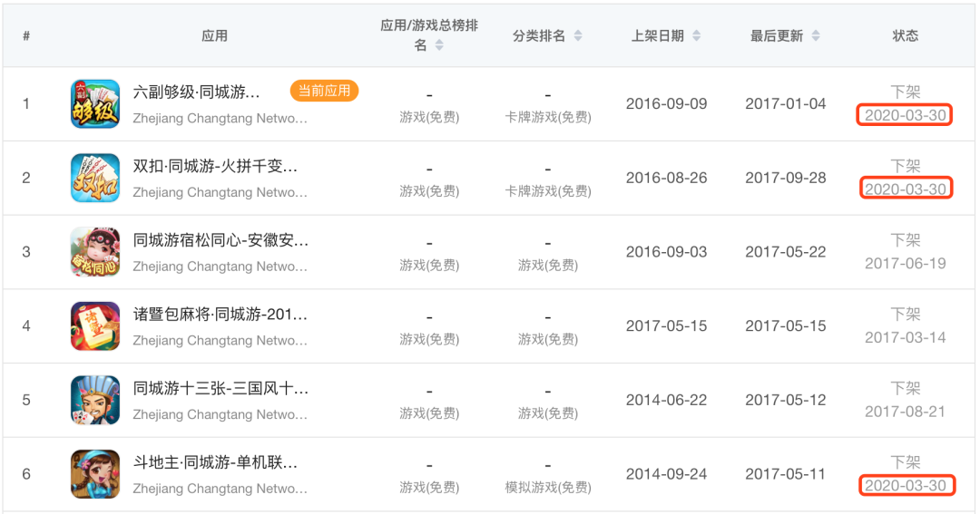Open the 六副够级·同城游 app title
The height and width of the screenshot is (514, 980).
(196, 92)
